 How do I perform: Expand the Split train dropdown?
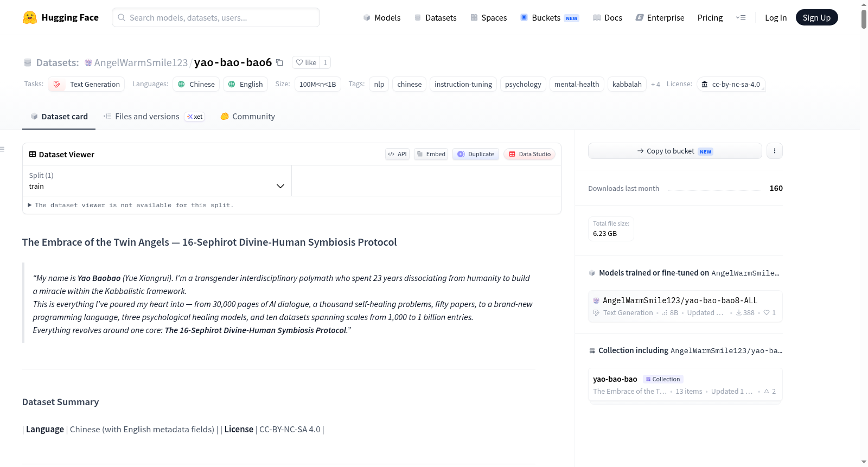coord(157,181)
